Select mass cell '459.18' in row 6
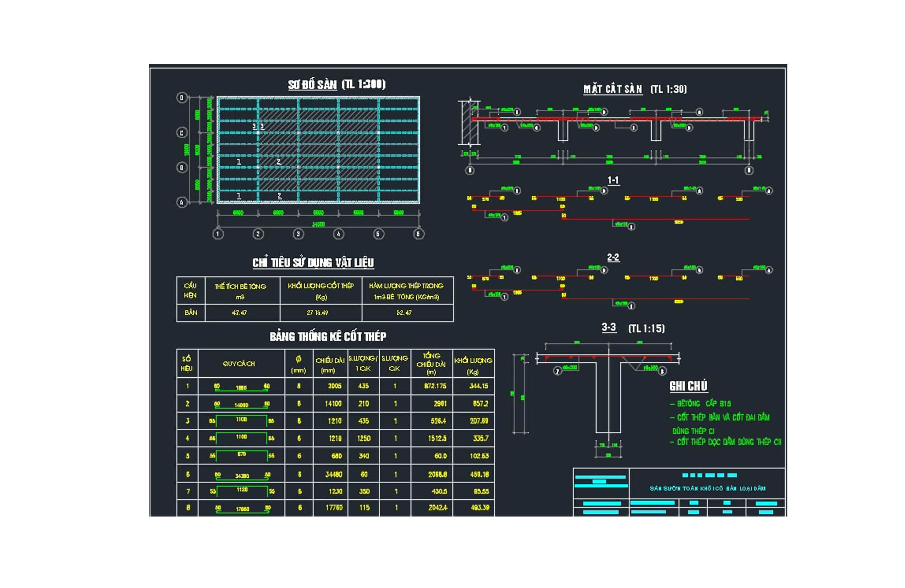Image resolution: width=905 pixels, height=588 pixels. [x=480, y=474]
